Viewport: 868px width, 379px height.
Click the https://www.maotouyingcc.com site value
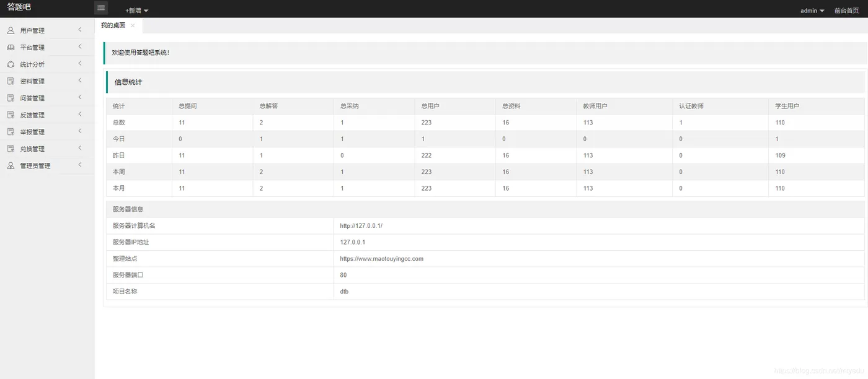coord(382,259)
